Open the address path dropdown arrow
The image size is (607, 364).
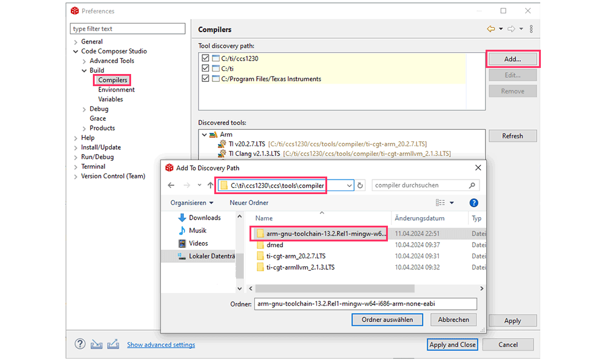[x=349, y=186]
